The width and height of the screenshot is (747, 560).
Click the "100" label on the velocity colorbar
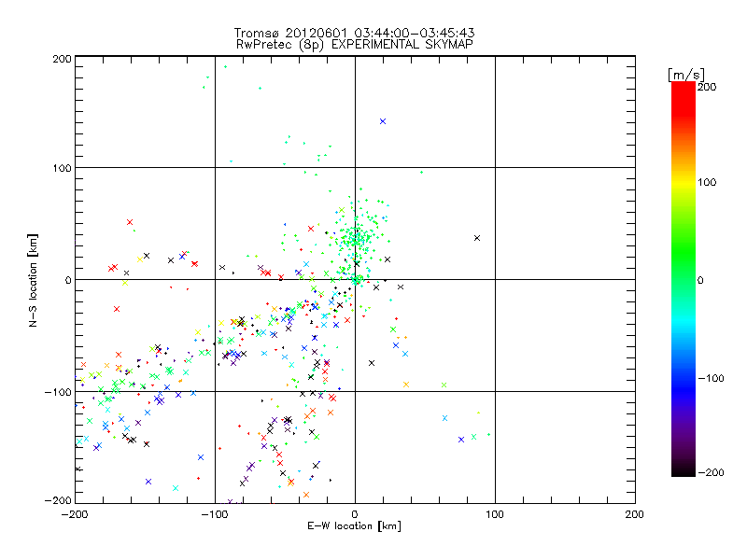click(x=707, y=182)
